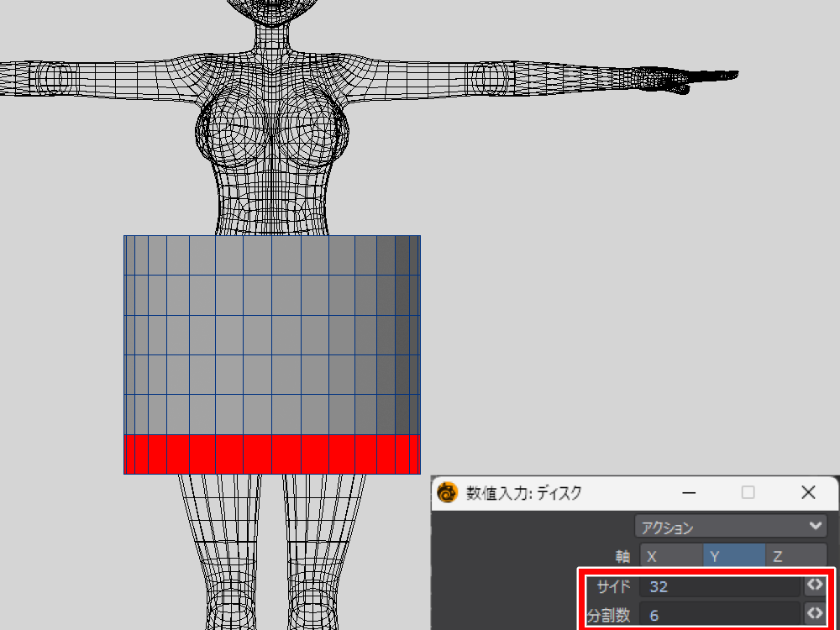Click the 数値入力: ディスク title bar text

click(x=523, y=493)
